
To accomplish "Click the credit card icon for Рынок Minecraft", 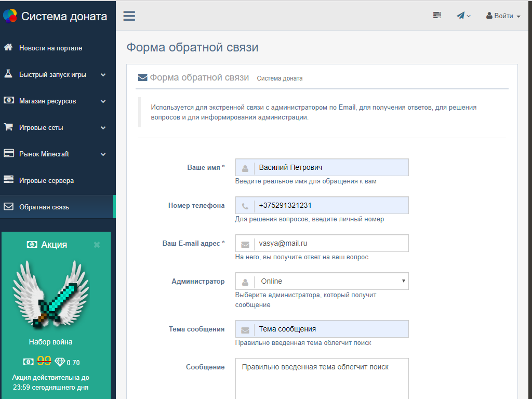I will 8,153.
